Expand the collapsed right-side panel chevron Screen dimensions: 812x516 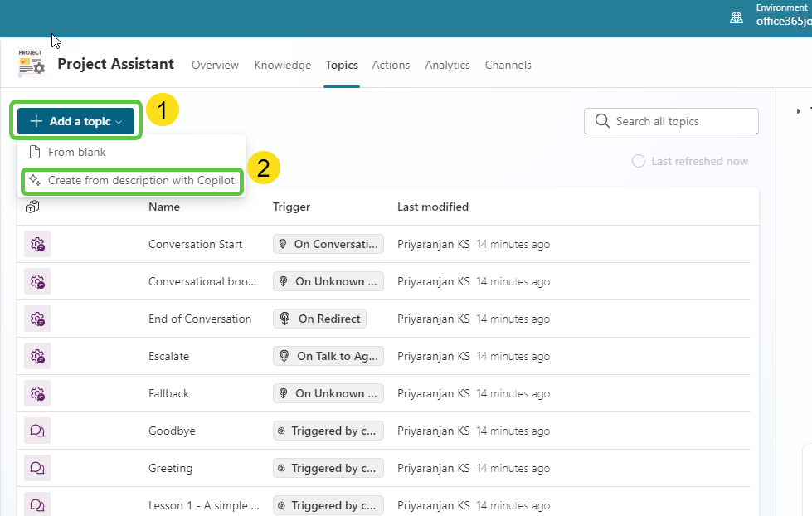coord(798,110)
